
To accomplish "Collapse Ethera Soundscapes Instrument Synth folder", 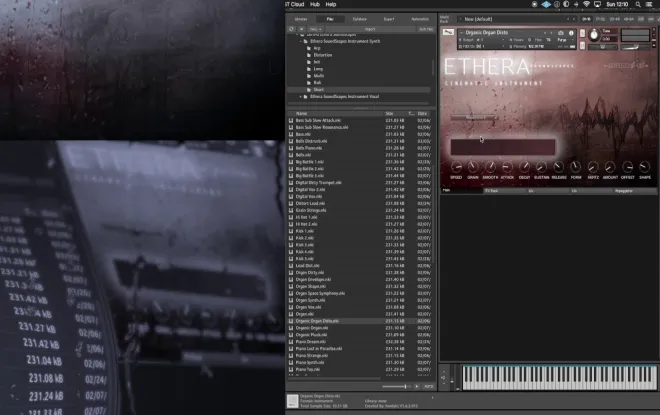I will pyautogui.click(x=301, y=41).
